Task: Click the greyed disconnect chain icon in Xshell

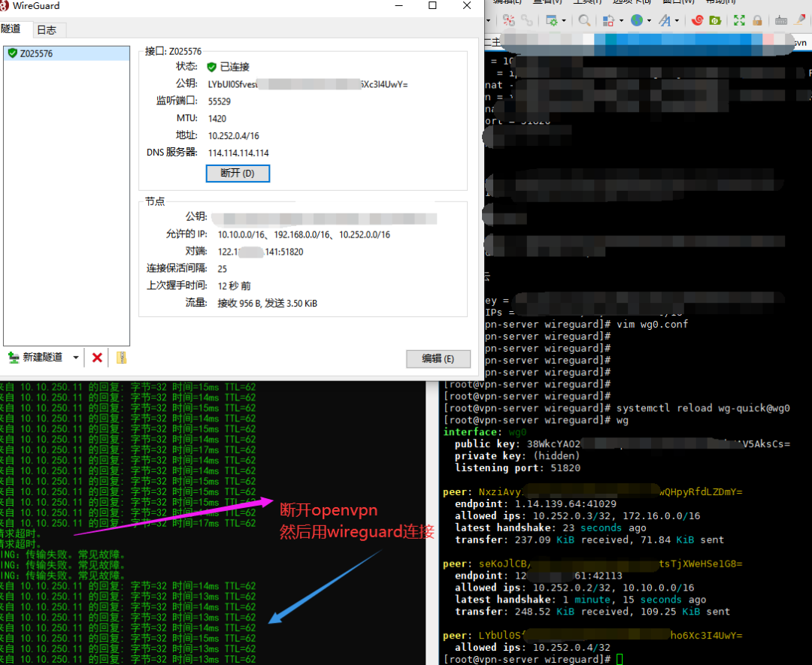Action: (x=527, y=20)
